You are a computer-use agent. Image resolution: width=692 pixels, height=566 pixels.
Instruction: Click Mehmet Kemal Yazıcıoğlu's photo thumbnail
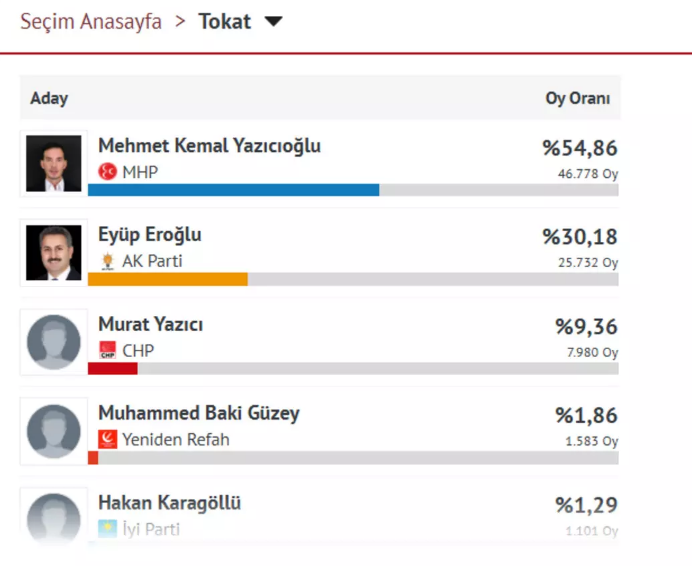(54, 163)
